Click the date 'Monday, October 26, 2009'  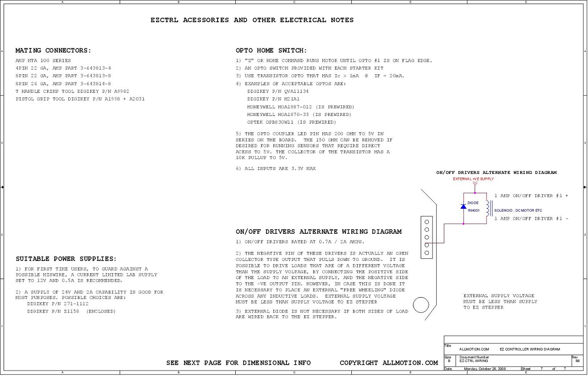(485, 369)
